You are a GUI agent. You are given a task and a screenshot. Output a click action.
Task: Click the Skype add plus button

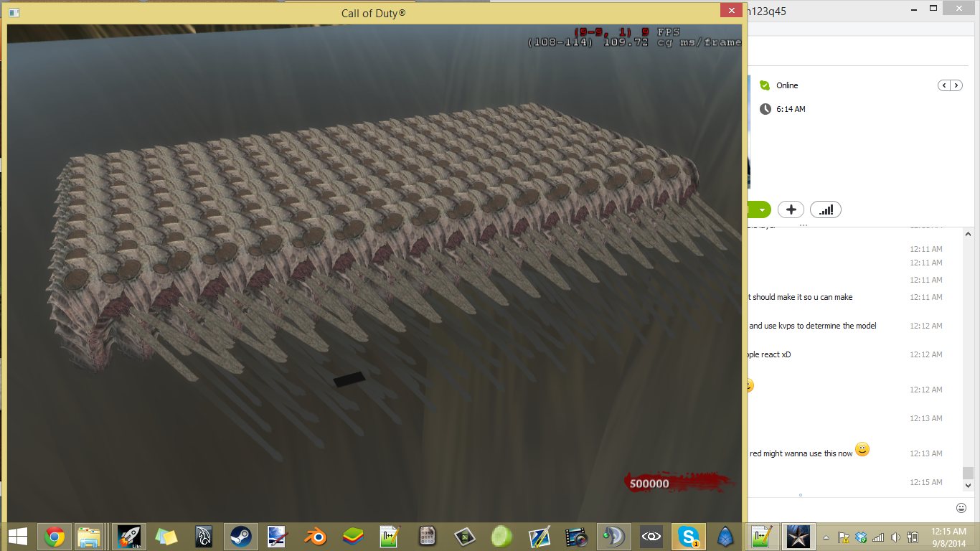click(x=791, y=209)
